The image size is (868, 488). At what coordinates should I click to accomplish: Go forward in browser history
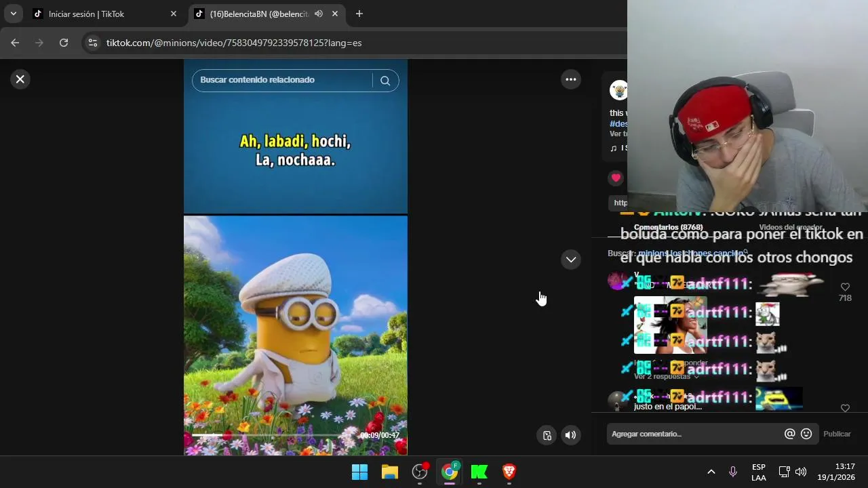(x=39, y=43)
